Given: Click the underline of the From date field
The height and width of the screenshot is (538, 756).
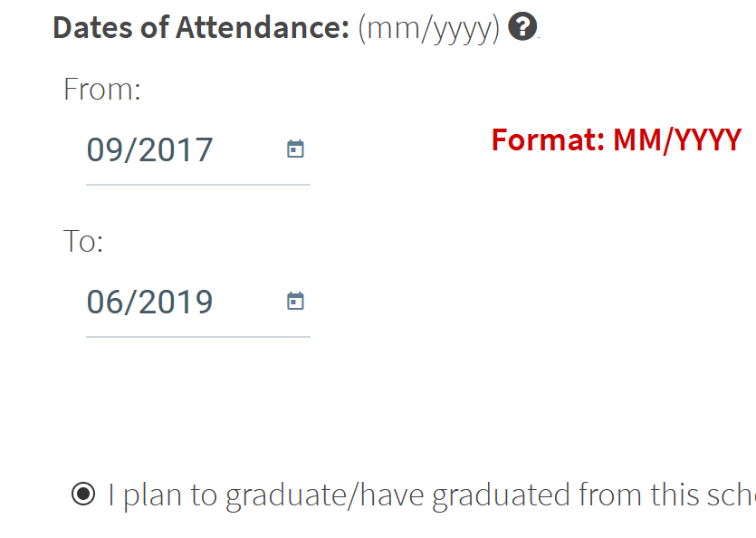Looking at the screenshot, I should [x=198, y=185].
